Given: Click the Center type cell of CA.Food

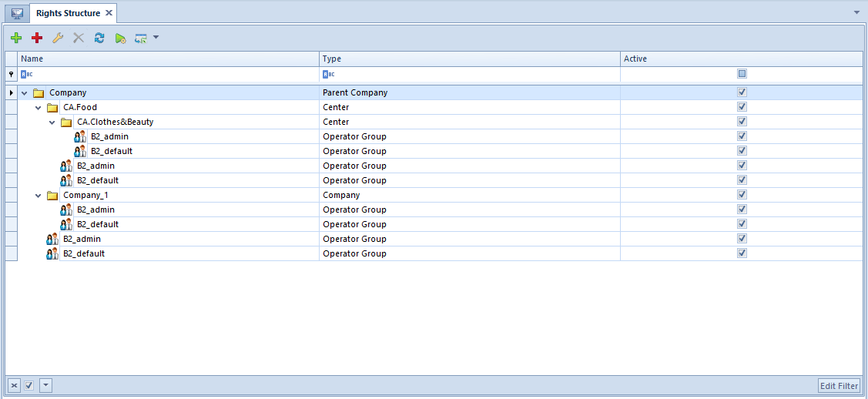Looking at the screenshot, I should 470,107.
